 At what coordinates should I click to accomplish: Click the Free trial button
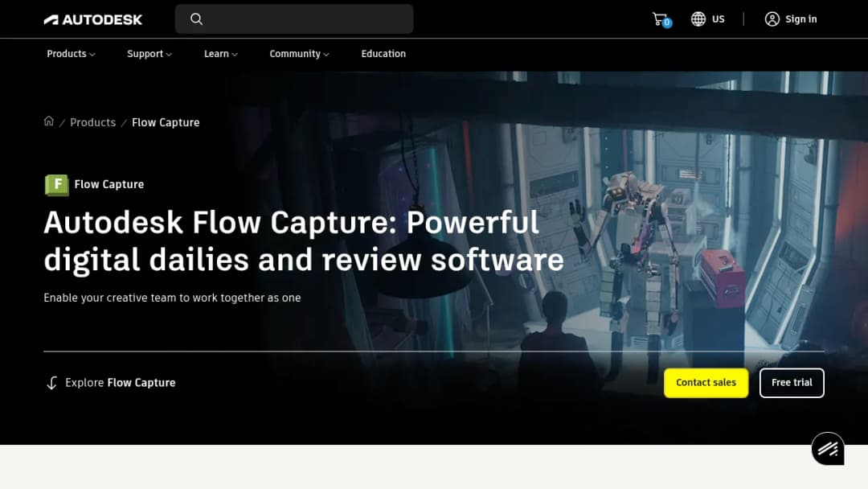(792, 383)
